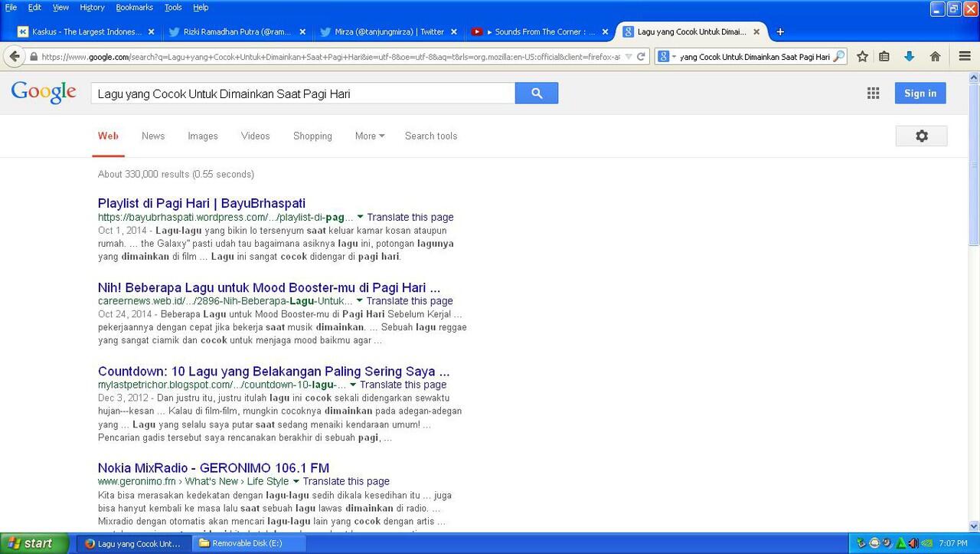The width and height of the screenshot is (980, 554).
Task: Open dropdown arrow beside careernews.web.id URL
Action: click(x=360, y=300)
